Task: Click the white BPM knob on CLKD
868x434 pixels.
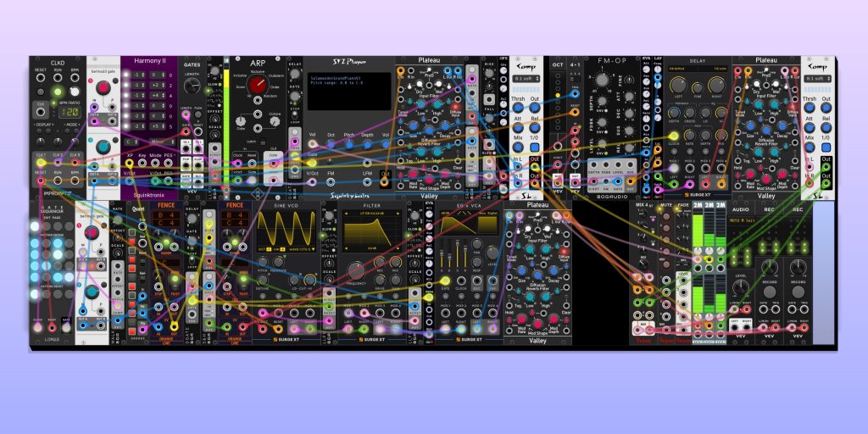Action: (x=75, y=92)
